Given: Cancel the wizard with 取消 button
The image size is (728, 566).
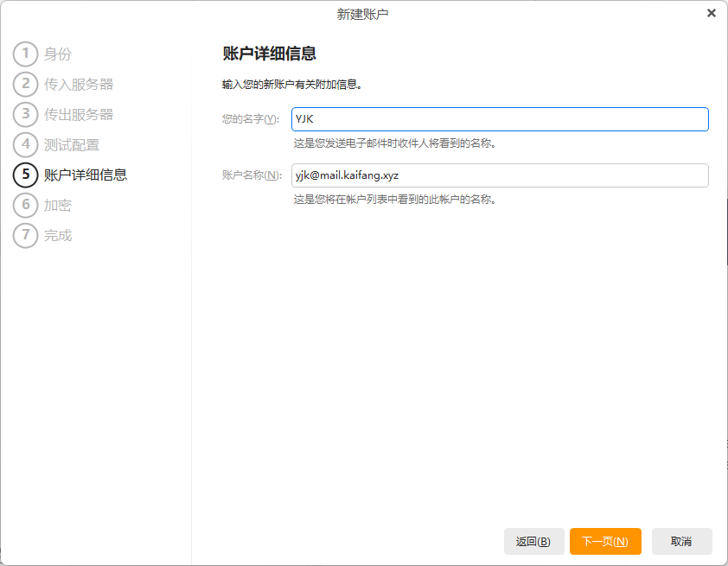Looking at the screenshot, I should pos(681,541).
